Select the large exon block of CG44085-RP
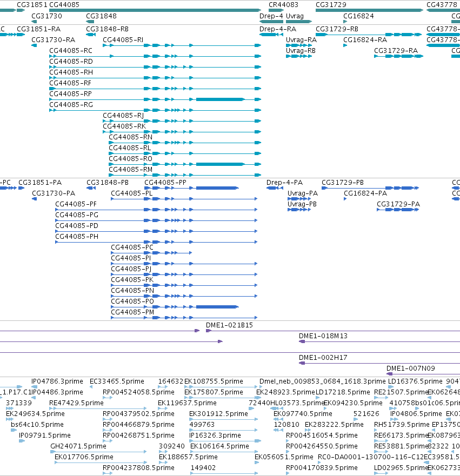Screen dimensions: 460x476 [220, 99]
